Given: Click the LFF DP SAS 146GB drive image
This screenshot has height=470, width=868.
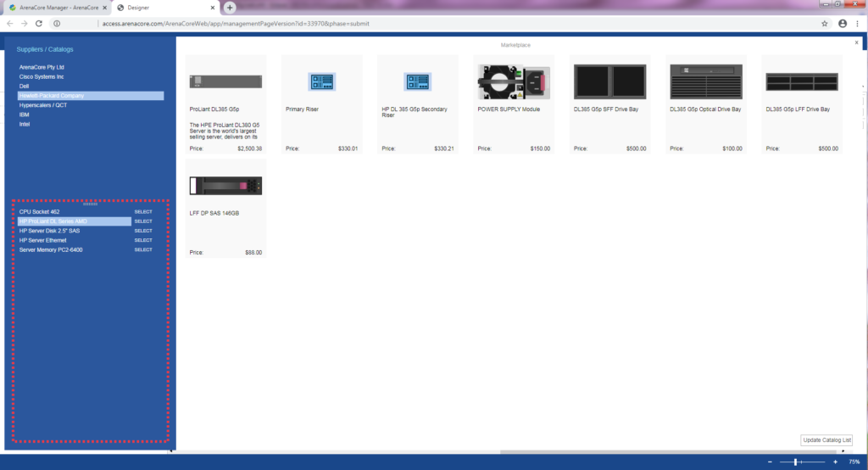Looking at the screenshot, I should 225,186.
